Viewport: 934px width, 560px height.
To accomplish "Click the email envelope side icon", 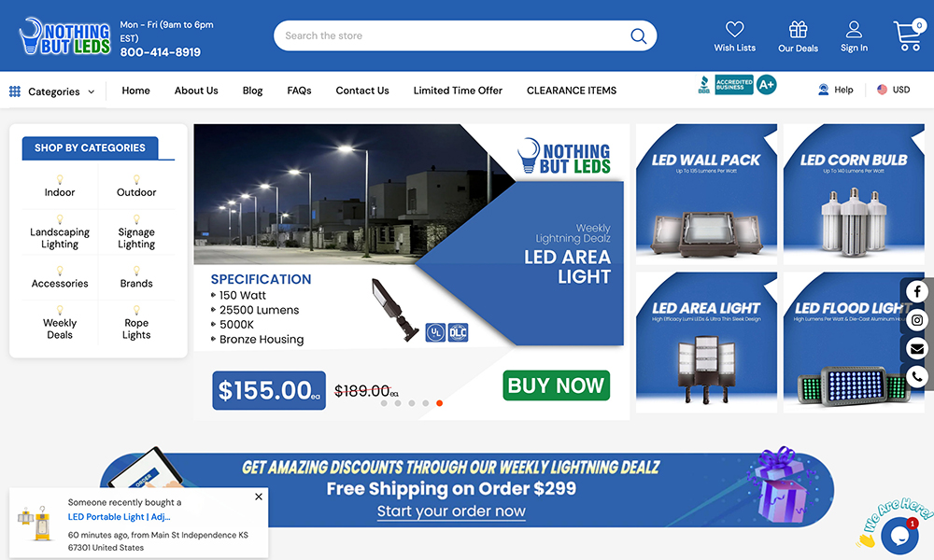I will point(917,349).
